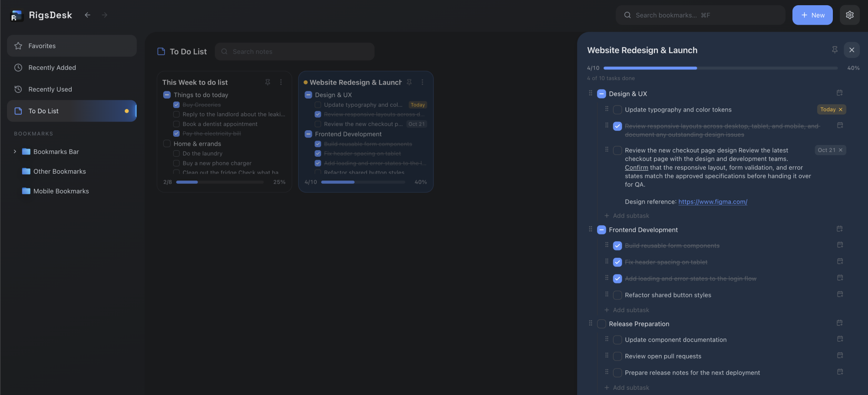Screen dimensions: 868x395
Task: Open the Favorites sidebar item
Action: [x=72, y=46]
